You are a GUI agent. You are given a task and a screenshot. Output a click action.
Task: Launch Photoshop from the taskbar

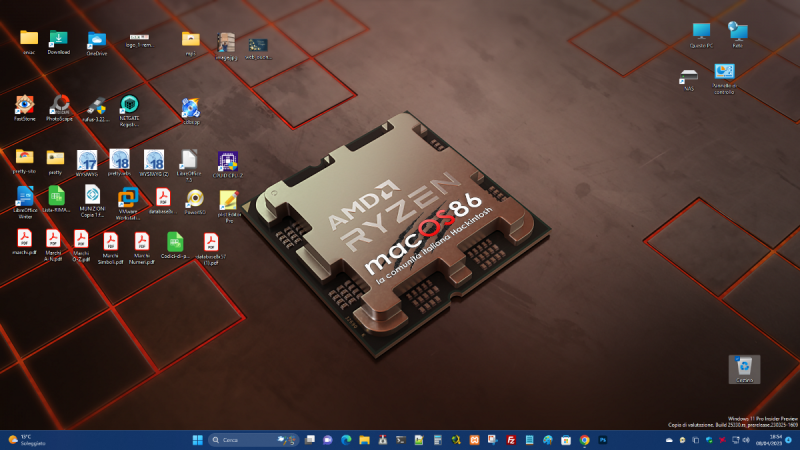pyautogui.click(x=603, y=440)
